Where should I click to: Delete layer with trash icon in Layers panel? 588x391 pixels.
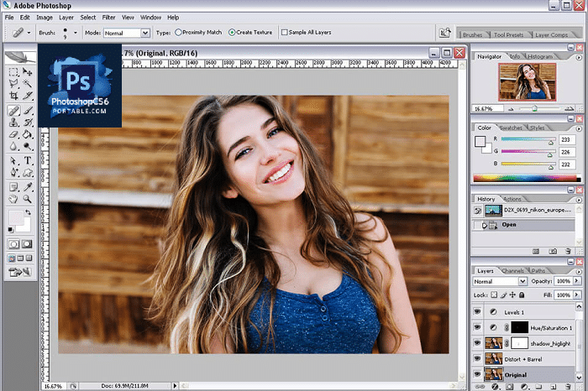(x=568, y=387)
